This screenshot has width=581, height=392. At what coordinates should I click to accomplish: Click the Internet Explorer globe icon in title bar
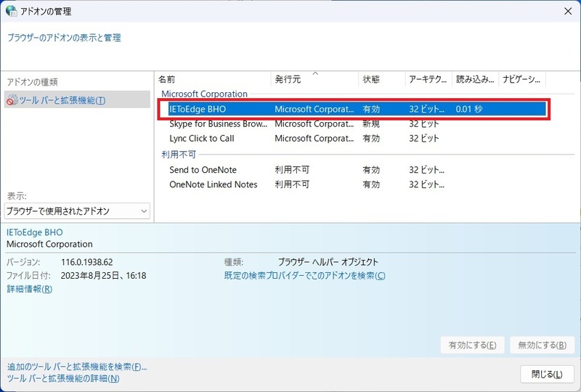[x=12, y=11]
